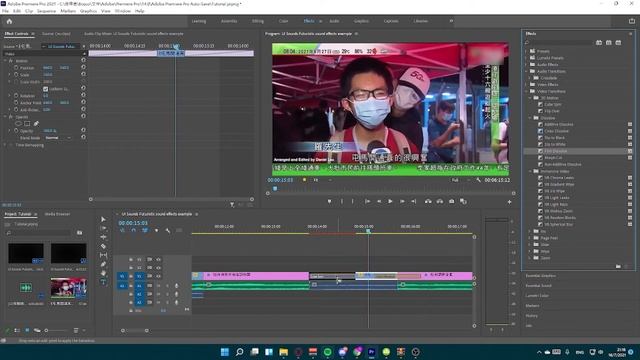Toggle Opacity animation stopwatch
This screenshot has width=640, height=360.
pyautogui.click(x=16, y=131)
